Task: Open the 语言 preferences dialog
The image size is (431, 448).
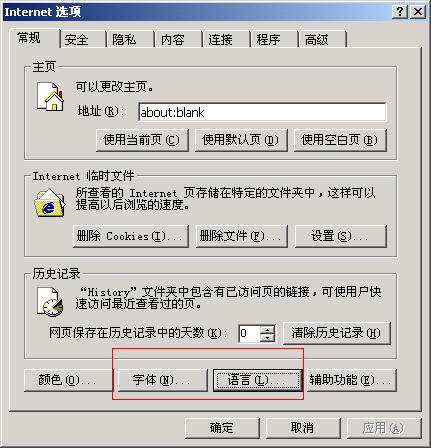Action: pos(257,380)
